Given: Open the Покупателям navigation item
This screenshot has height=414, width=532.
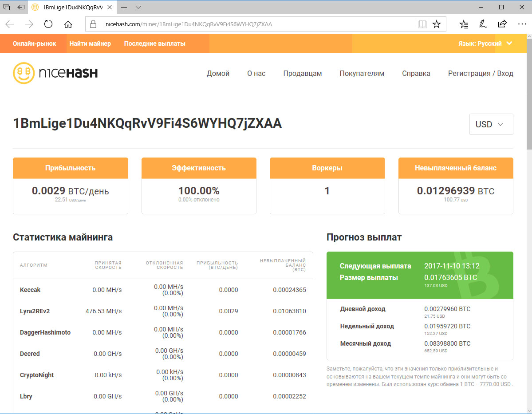Looking at the screenshot, I should 362,73.
